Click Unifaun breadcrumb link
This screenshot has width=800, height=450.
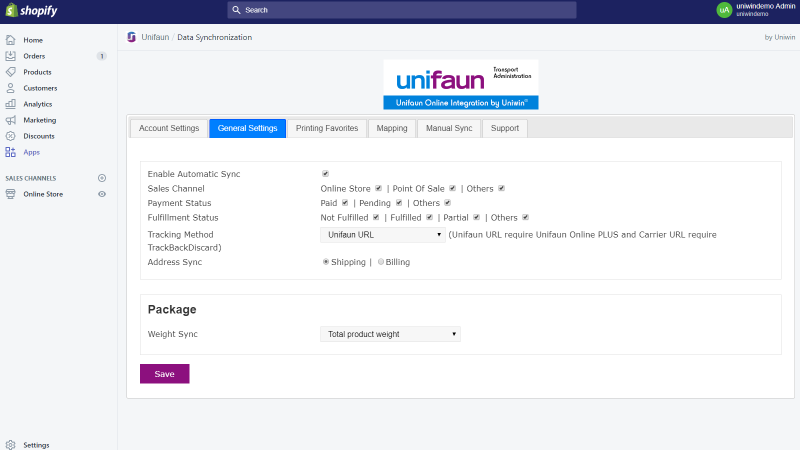point(155,37)
